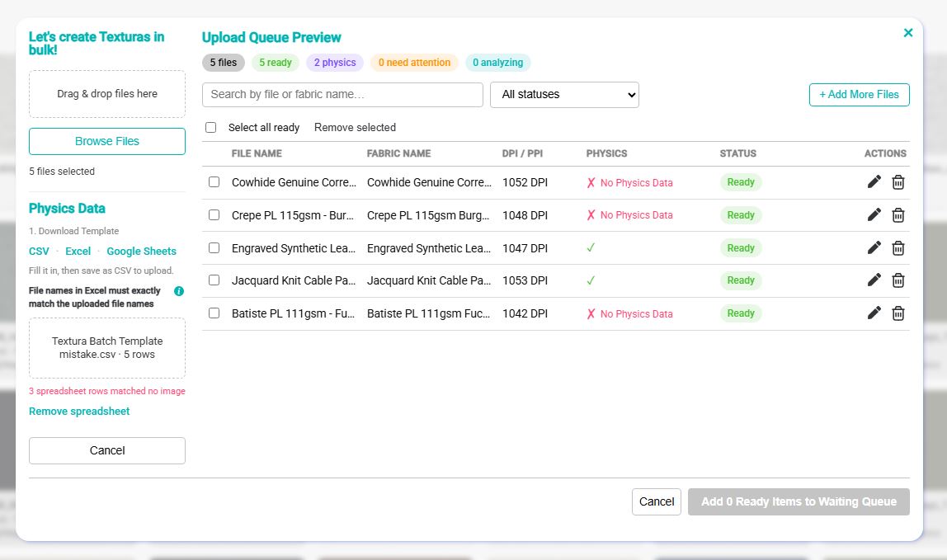Click the fabric name Batiste PL 111gsm Fuc...
The image size is (947, 560).
pos(428,313)
